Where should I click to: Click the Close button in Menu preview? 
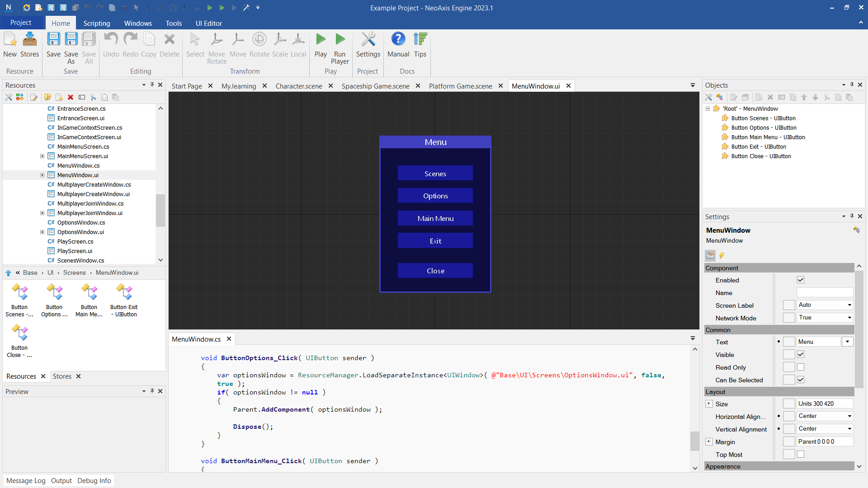435,271
